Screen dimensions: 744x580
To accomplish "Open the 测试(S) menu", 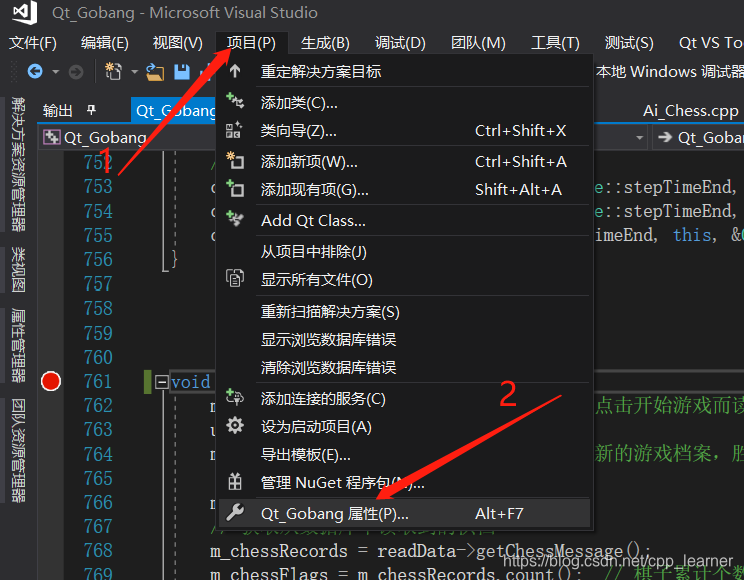I will 629,43.
